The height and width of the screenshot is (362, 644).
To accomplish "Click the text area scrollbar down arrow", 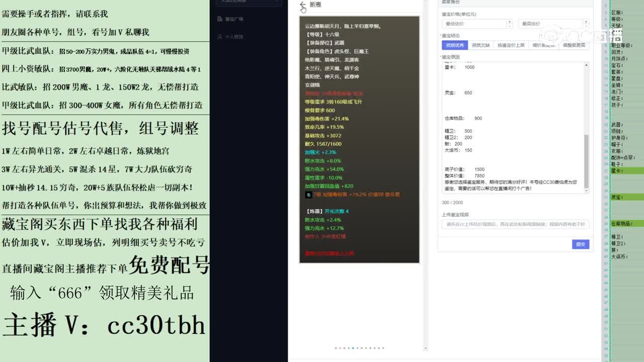I will point(586,190).
